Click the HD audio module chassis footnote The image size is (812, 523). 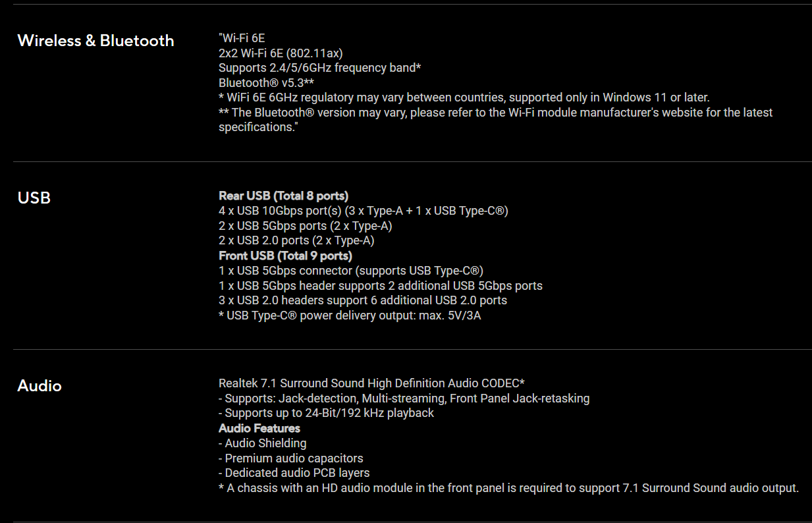click(508, 488)
